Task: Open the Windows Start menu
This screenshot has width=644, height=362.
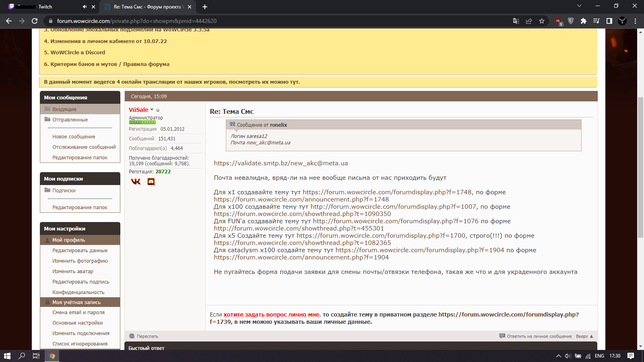Action: coord(7,356)
